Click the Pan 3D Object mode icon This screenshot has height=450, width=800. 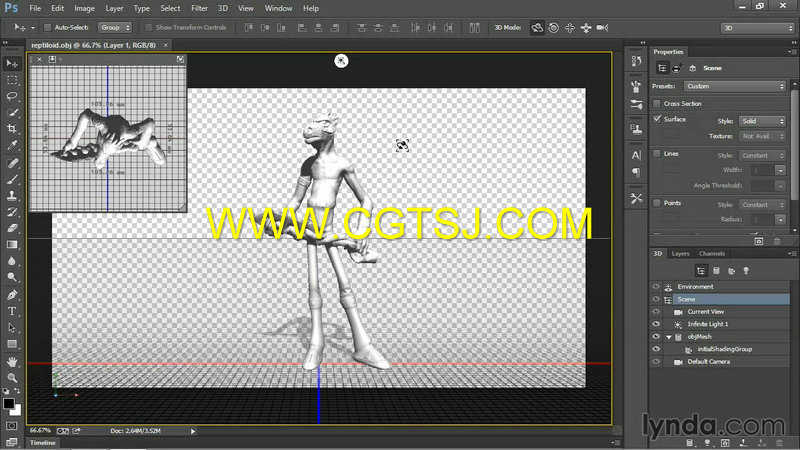coord(570,28)
